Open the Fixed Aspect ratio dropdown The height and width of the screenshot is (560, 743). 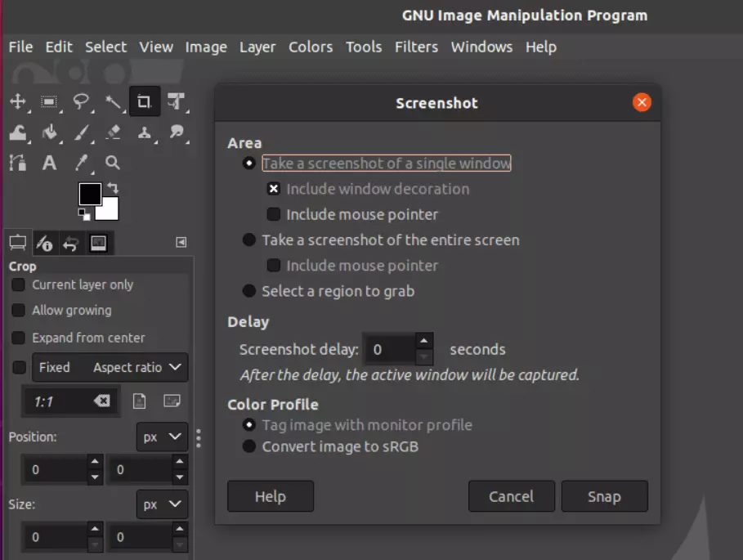coord(110,367)
